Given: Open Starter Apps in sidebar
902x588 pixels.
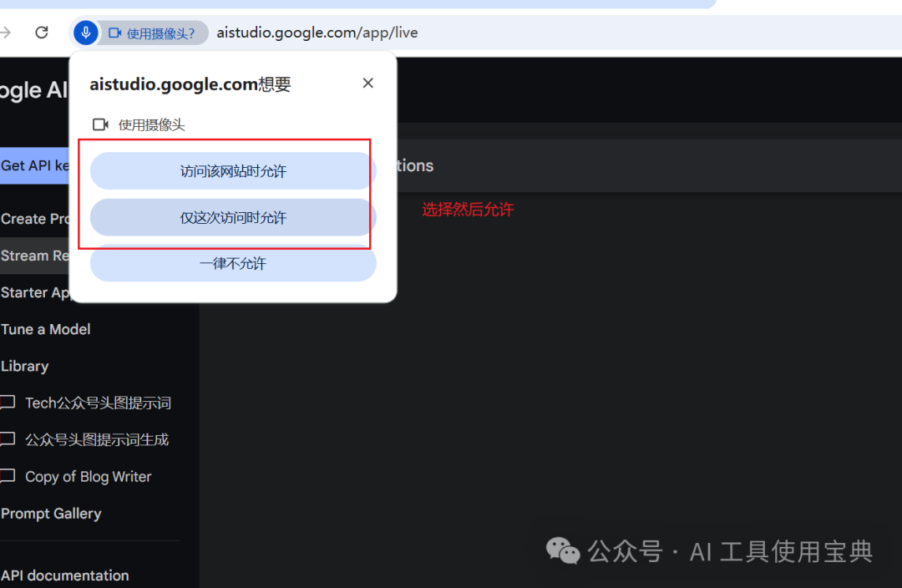Looking at the screenshot, I should click(34, 292).
